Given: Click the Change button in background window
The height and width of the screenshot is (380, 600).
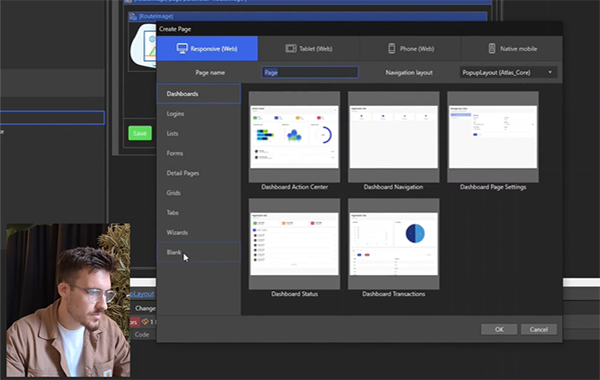Looking at the screenshot, I should click(x=145, y=308).
